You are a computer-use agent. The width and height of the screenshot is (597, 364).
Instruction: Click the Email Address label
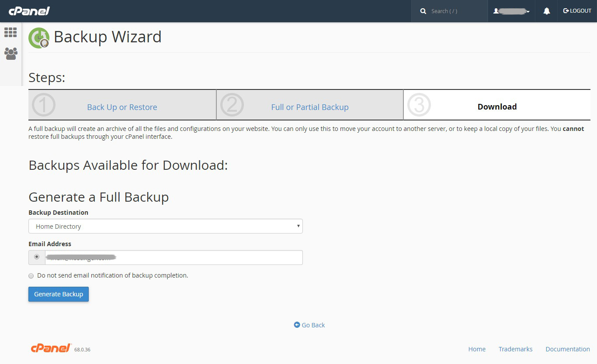(x=50, y=244)
